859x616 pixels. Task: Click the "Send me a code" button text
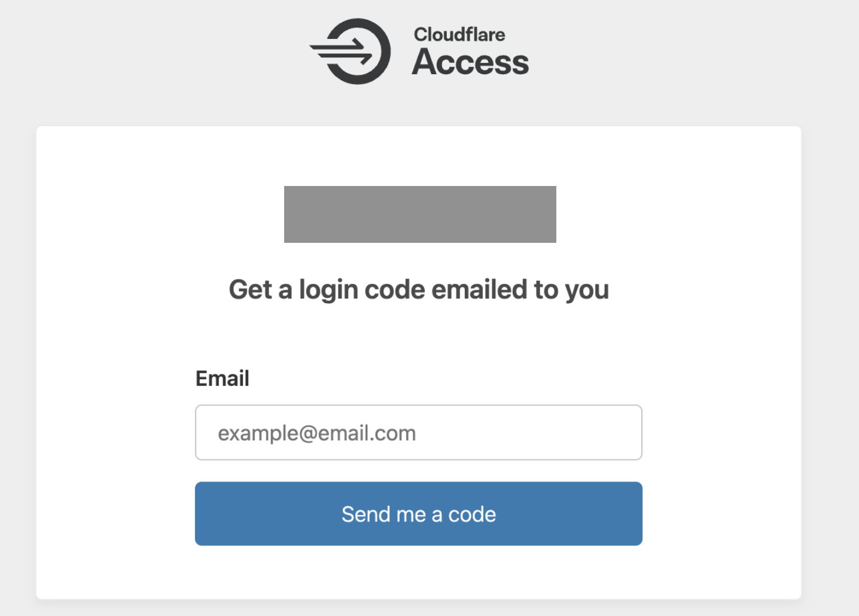coord(419,514)
